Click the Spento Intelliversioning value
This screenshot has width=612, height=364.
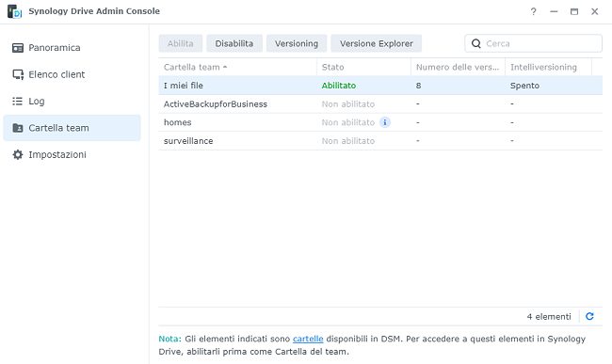524,86
